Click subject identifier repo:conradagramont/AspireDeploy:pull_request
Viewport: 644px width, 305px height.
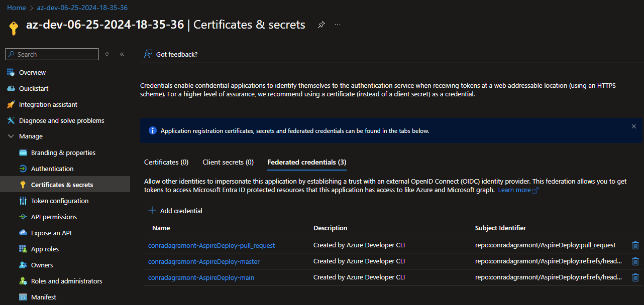pos(545,245)
